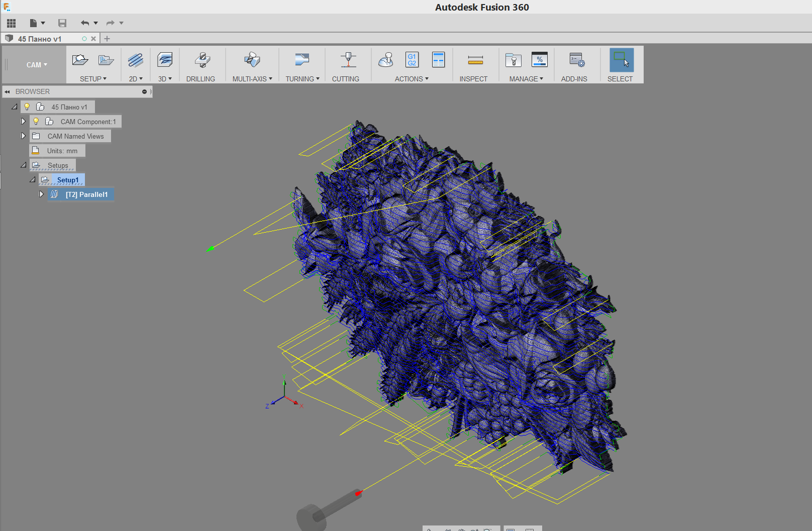Screen dimensions: 812x531
Task: Open the CAM workspace dropdown
Action: (x=37, y=65)
